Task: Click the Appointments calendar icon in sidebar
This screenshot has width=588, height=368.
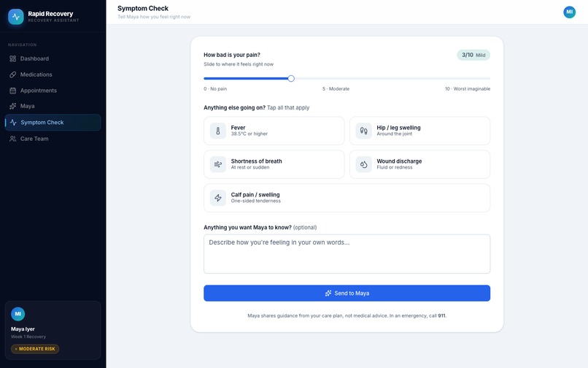Action: [x=12, y=91]
